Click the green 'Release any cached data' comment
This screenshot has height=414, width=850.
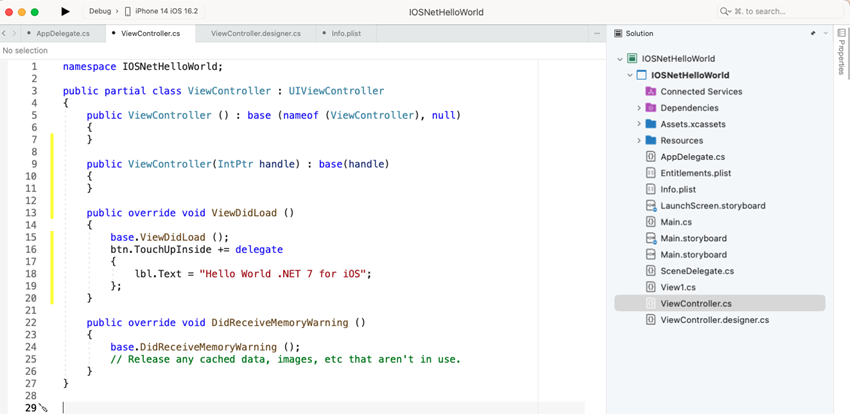coord(286,359)
